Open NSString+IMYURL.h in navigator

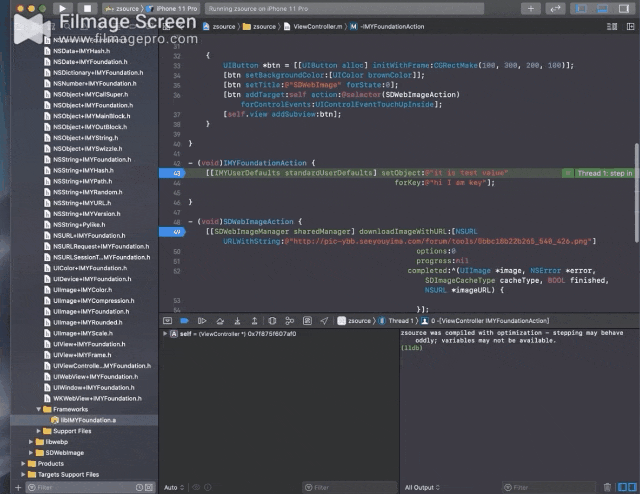pos(77,203)
